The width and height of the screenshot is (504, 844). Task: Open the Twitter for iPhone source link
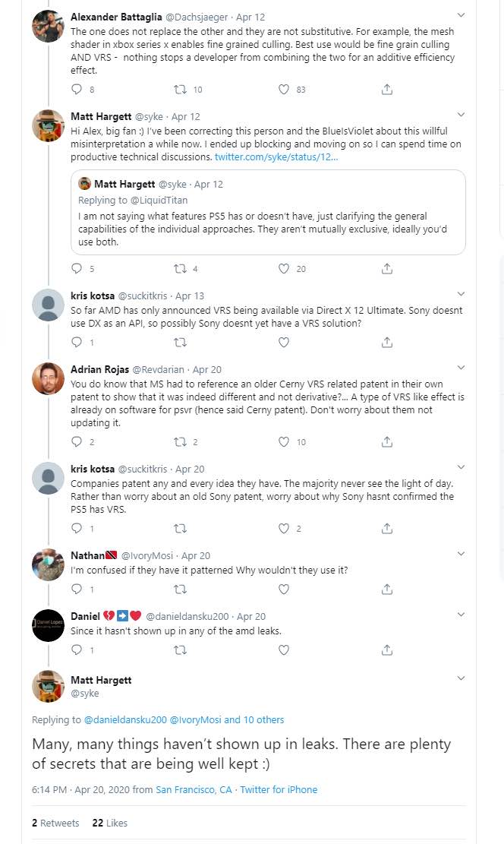click(x=279, y=789)
